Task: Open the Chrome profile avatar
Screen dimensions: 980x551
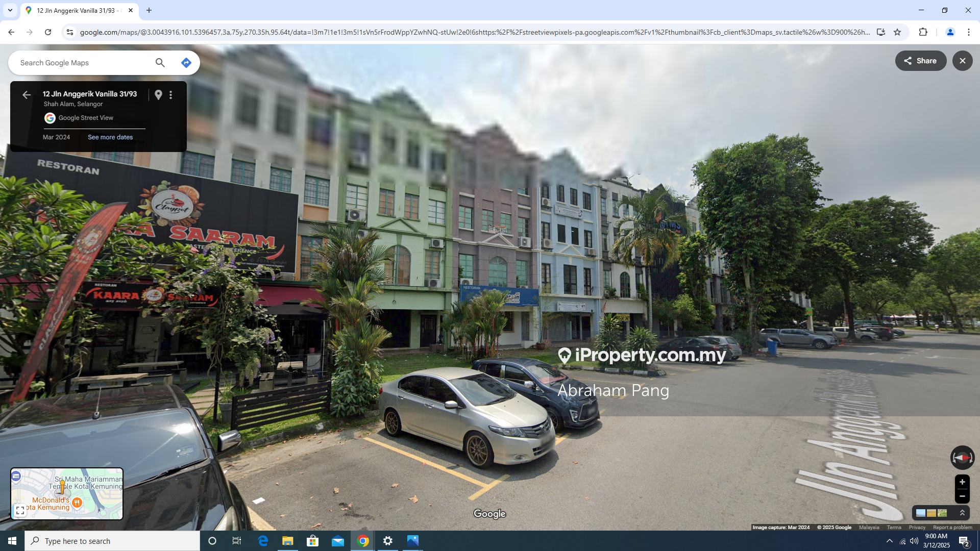Action: [x=950, y=32]
